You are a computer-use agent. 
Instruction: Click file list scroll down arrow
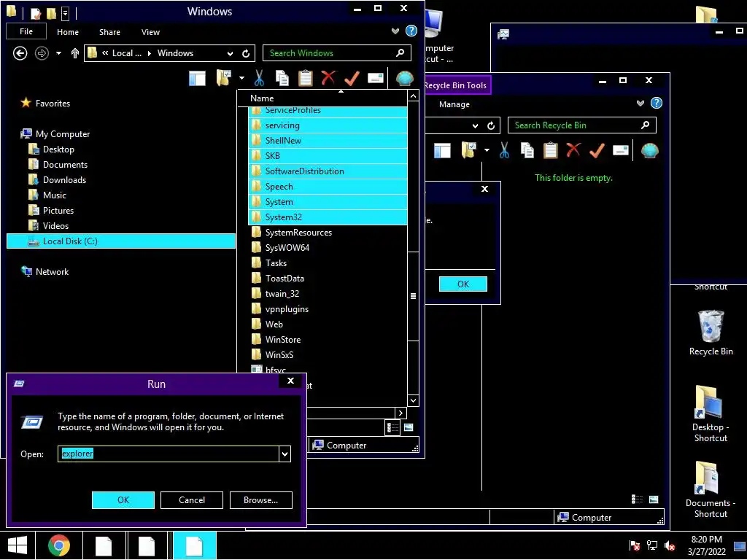413,400
